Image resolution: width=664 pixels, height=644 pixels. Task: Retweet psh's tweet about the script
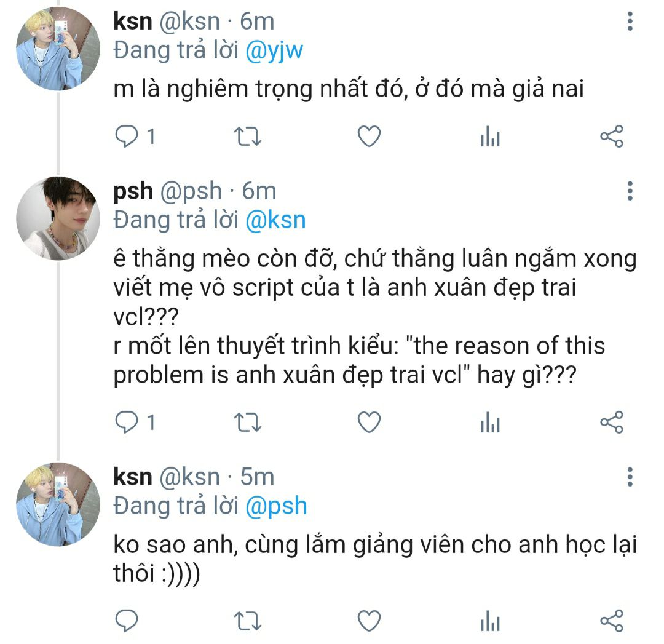pos(248,423)
